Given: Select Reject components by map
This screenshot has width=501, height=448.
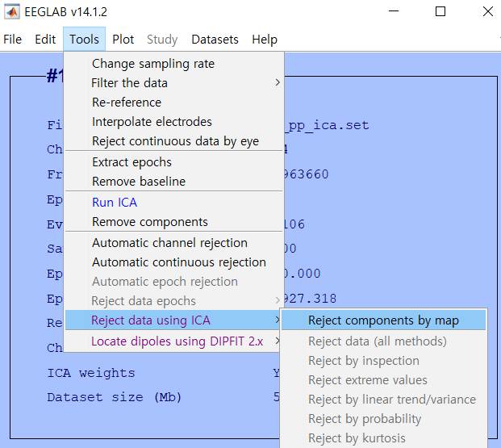Looking at the screenshot, I should point(383,320).
